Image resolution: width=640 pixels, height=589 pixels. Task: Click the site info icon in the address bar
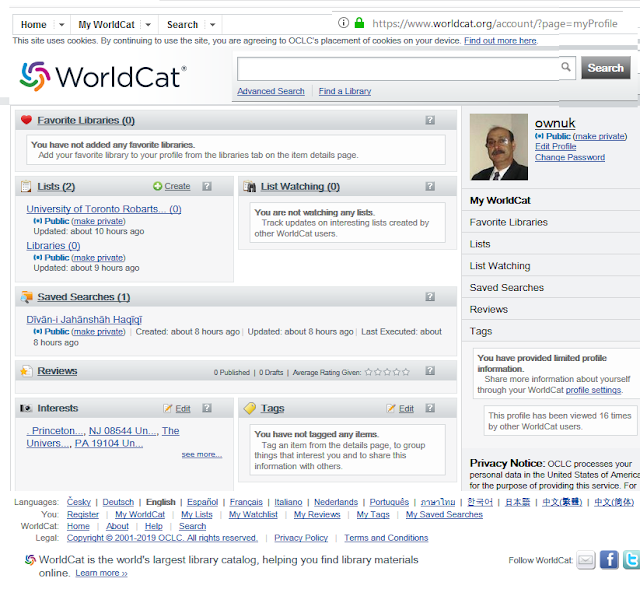pyautogui.click(x=343, y=23)
